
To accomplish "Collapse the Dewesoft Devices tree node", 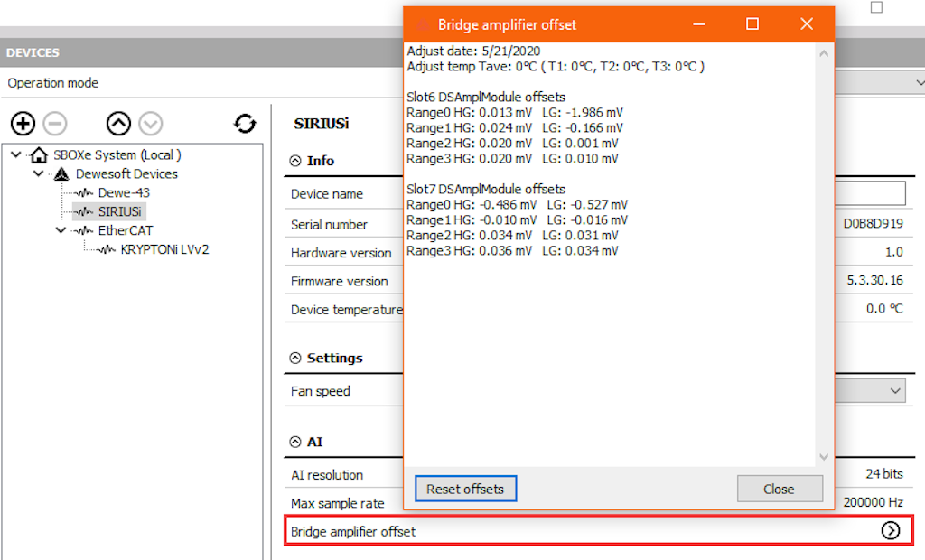I will pos(38,173).
